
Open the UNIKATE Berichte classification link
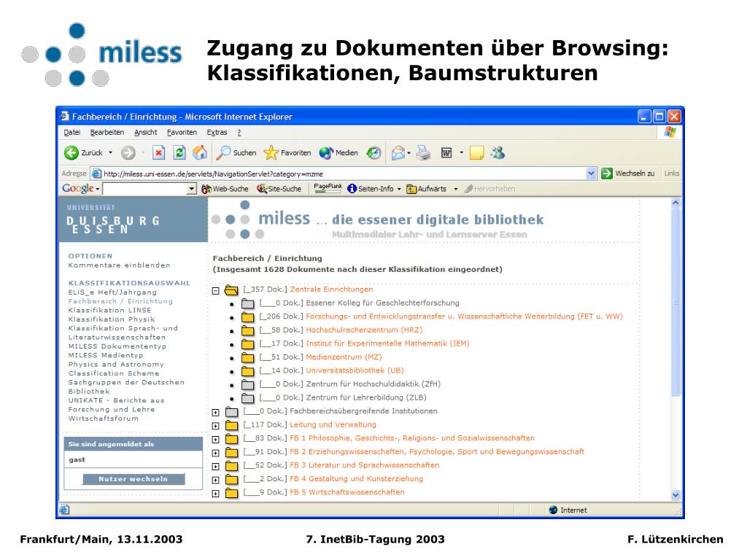117,405
